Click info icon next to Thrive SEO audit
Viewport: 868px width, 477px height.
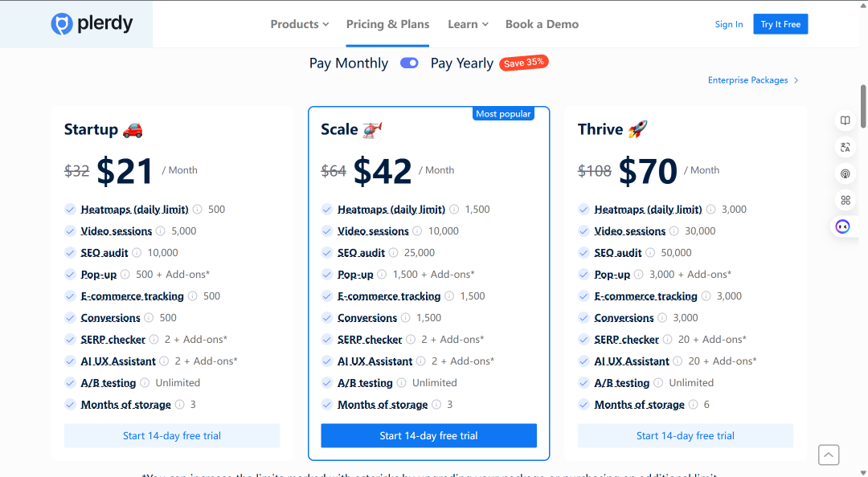point(650,252)
